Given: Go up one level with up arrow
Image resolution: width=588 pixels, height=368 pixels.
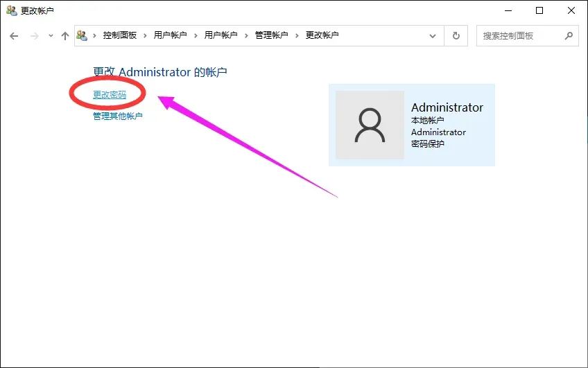Looking at the screenshot, I should [65, 36].
